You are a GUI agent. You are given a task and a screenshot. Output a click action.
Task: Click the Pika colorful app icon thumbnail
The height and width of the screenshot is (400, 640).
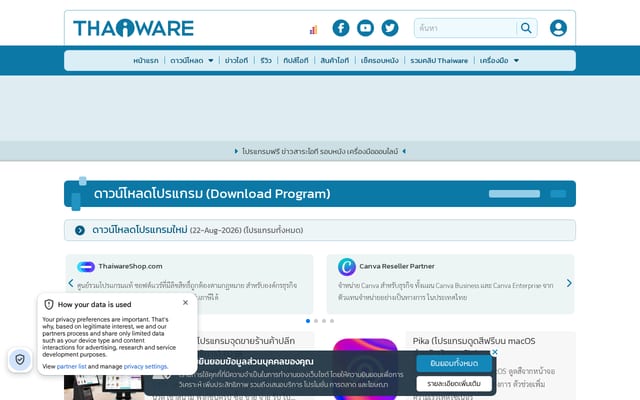click(365, 369)
